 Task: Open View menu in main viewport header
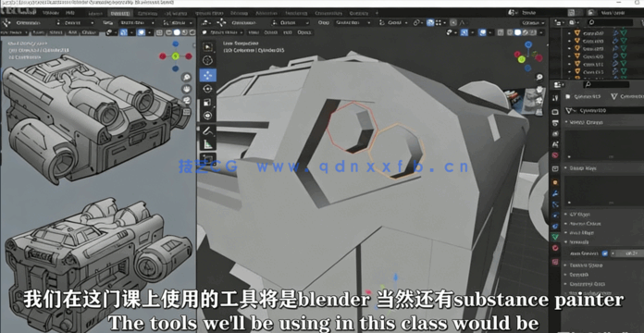pyautogui.click(x=253, y=32)
